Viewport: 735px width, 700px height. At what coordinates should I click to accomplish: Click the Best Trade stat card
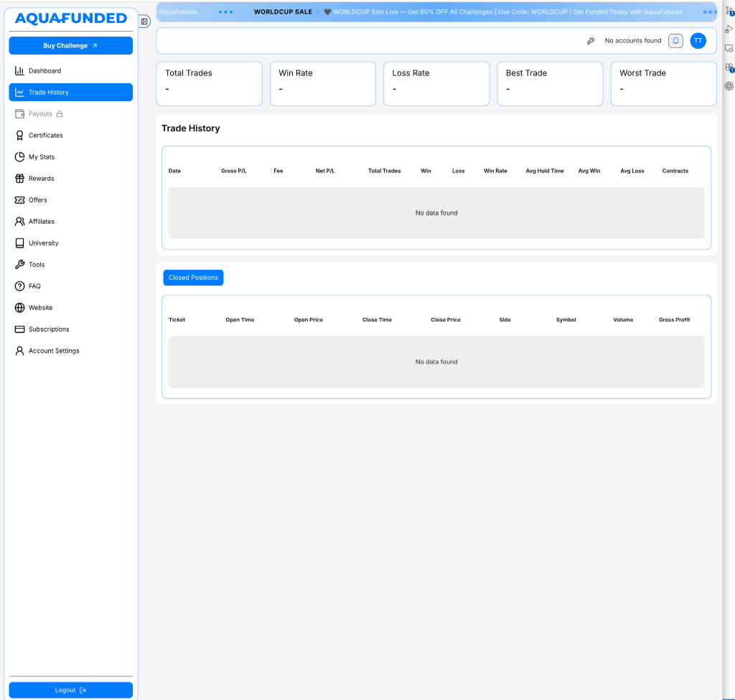tap(550, 84)
